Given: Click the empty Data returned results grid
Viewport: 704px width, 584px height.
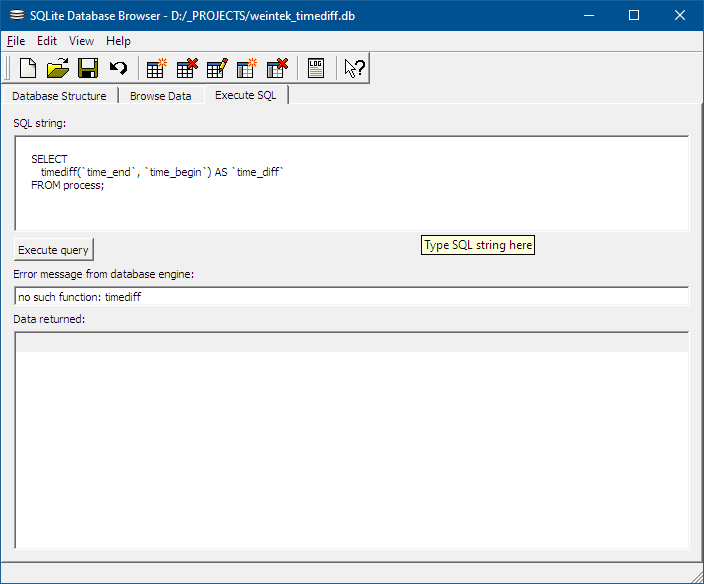Looking at the screenshot, I should coord(352,440).
